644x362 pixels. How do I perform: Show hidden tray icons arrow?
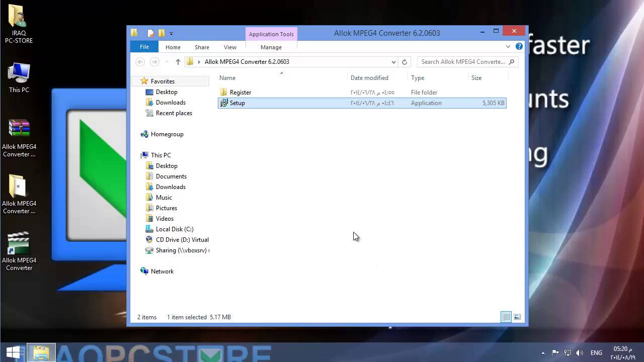542,353
